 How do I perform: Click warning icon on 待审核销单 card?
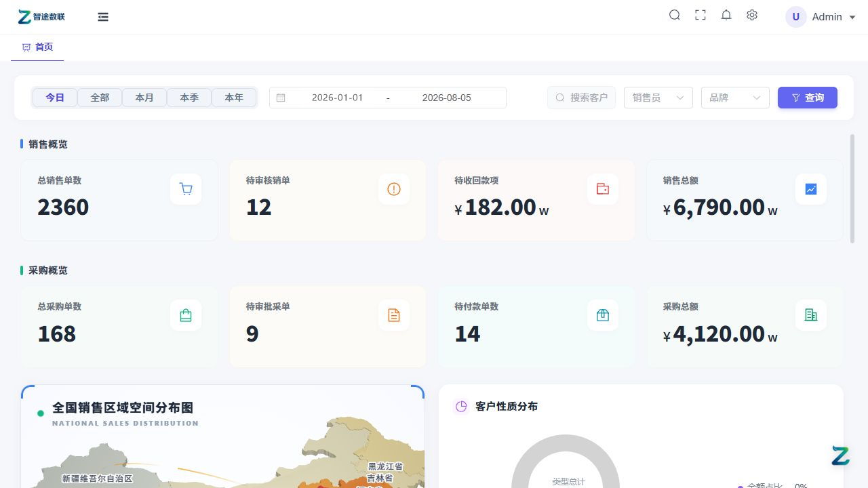pos(394,189)
